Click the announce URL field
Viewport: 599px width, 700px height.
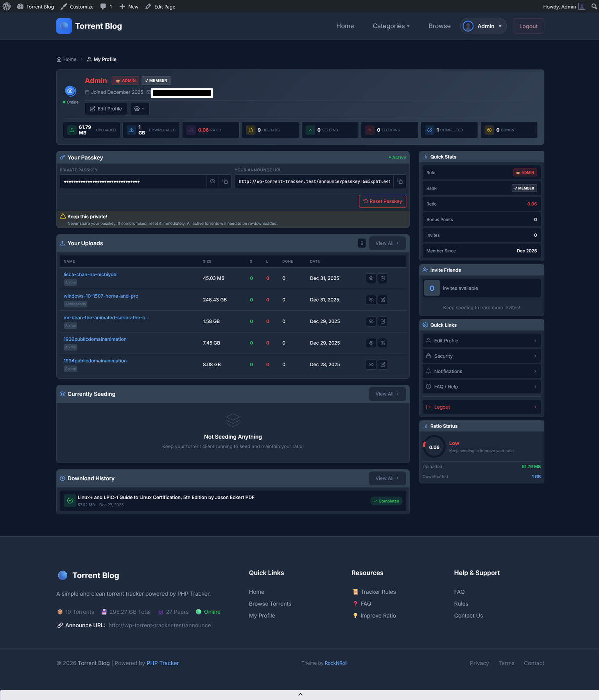point(314,181)
